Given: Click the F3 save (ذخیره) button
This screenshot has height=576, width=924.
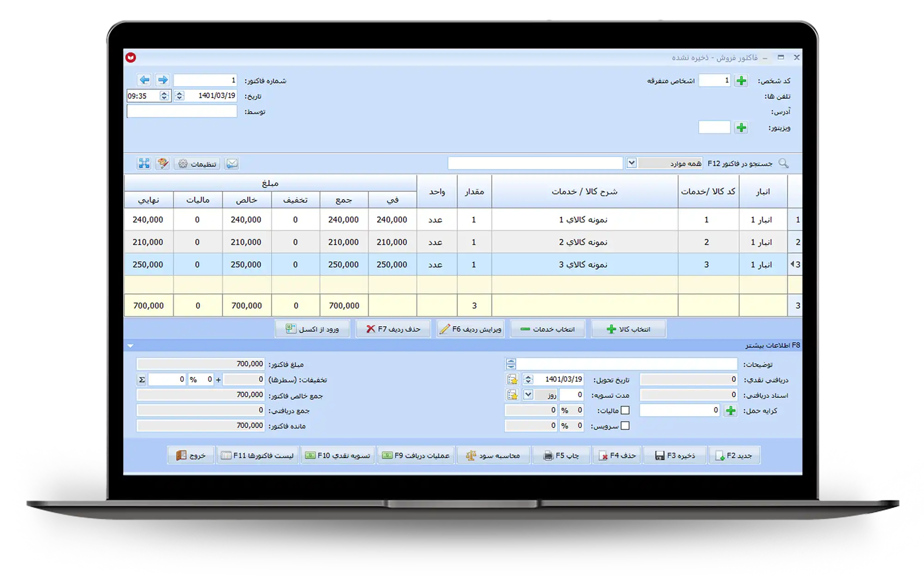Looking at the screenshot, I should tap(675, 455).
